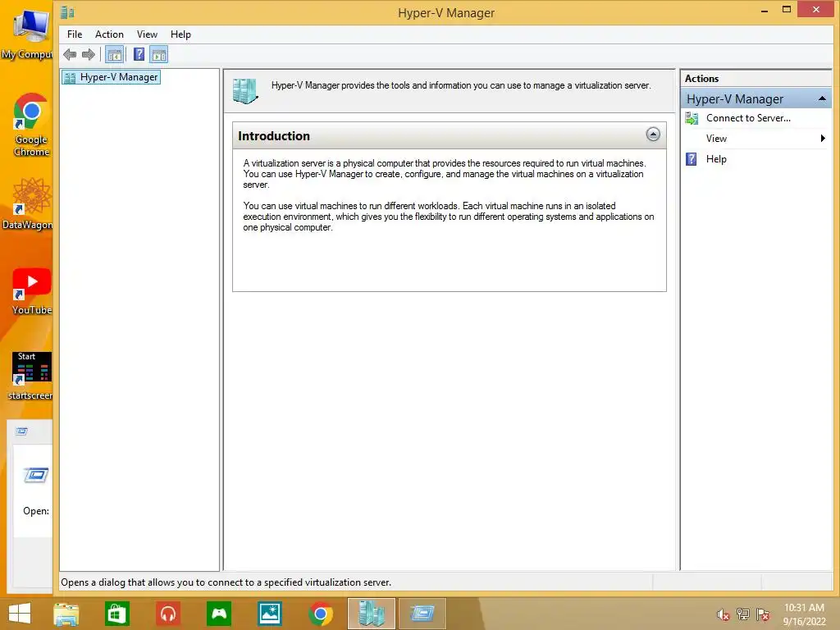Open the Windows Start button

(20, 614)
